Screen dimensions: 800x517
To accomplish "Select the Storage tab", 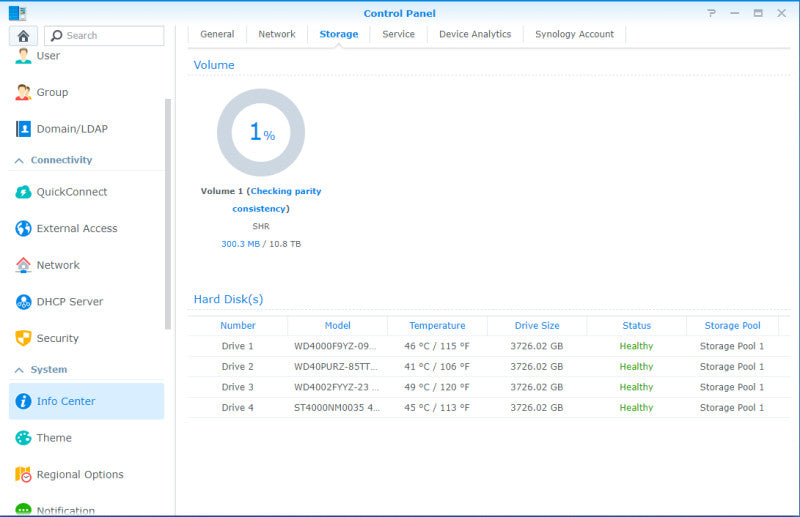I will (339, 34).
